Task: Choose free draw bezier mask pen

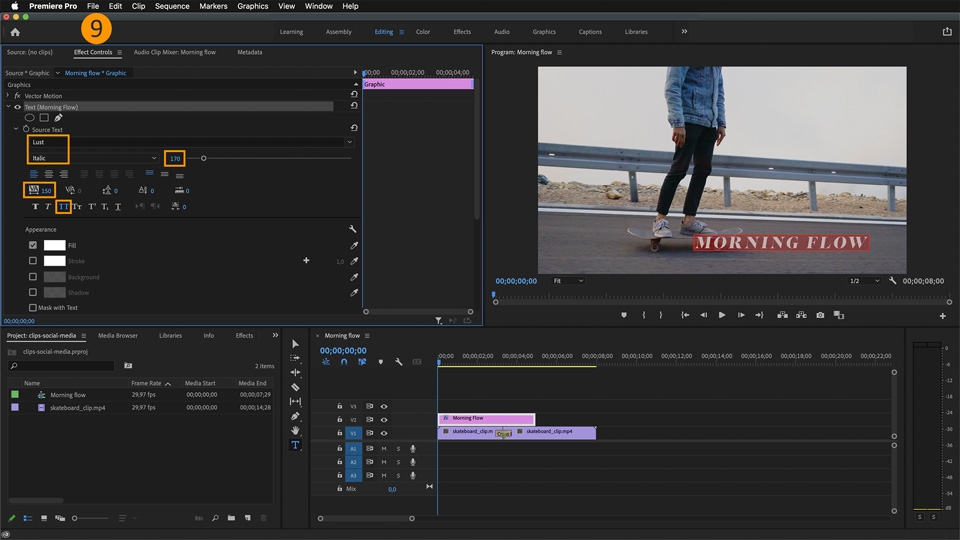Action: pyautogui.click(x=58, y=118)
